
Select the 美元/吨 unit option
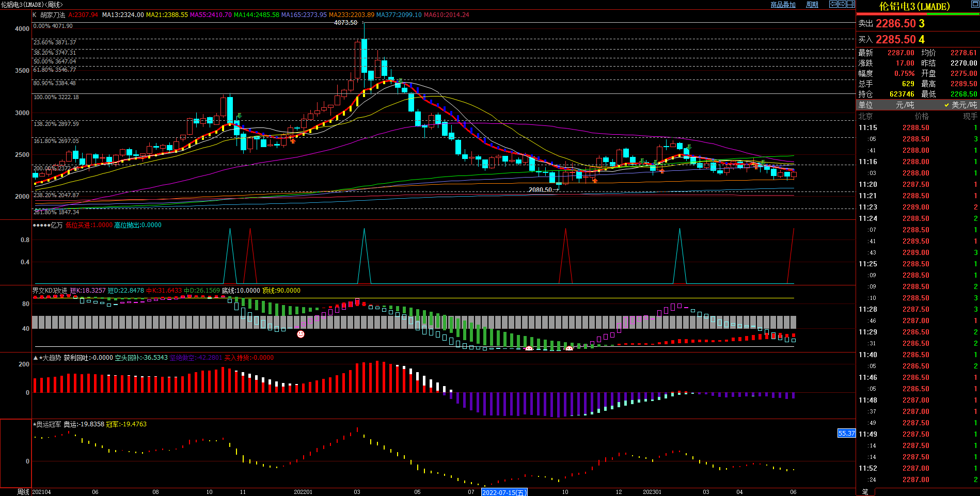[x=960, y=105]
